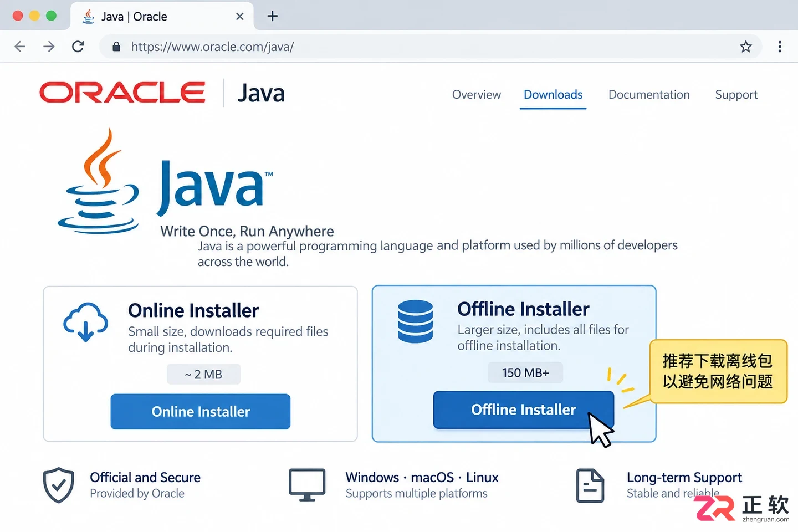Viewport: 798px width, 532px height.
Task: Click the shield checkmark icon
Action: 59,485
